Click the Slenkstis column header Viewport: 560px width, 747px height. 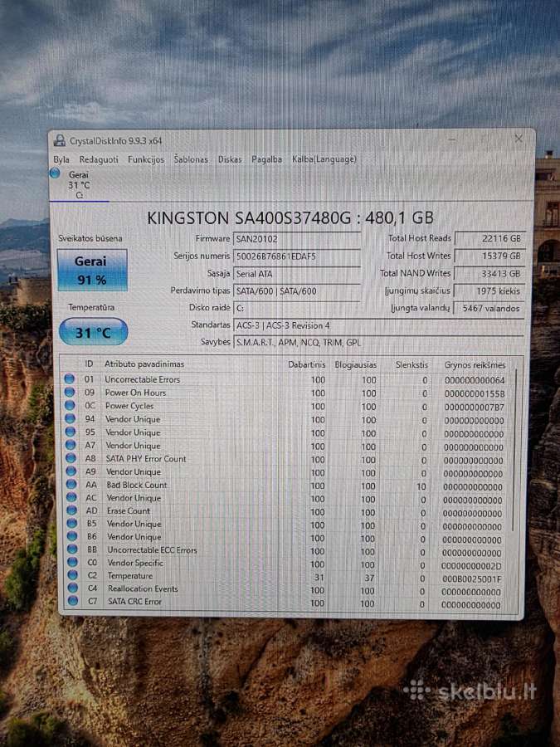coord(411,365)
